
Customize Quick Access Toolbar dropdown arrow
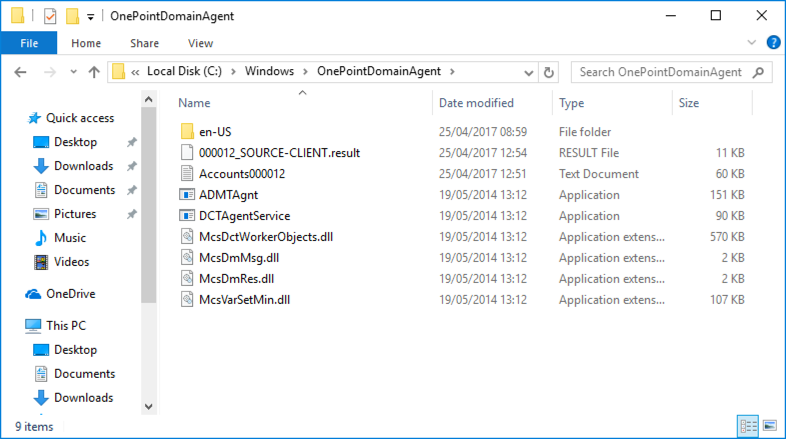(91, 17)
